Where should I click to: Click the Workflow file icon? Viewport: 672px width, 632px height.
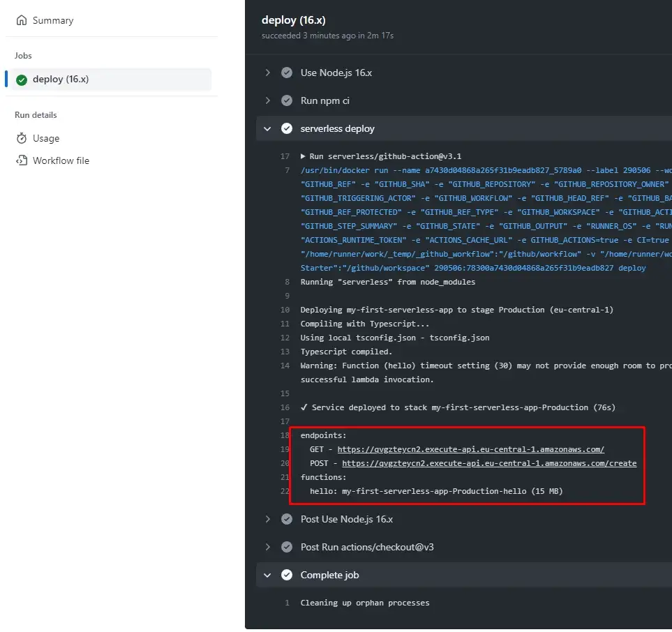(x=22, y=160)
